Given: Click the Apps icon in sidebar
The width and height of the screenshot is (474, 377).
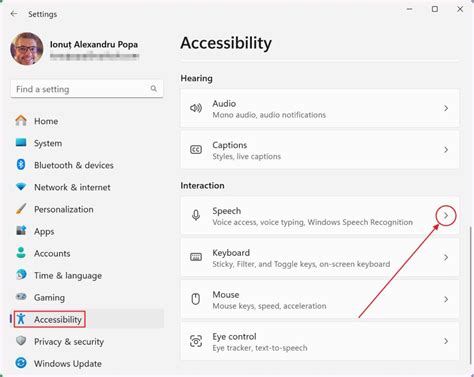Looking at the screenshot, I should (21, 231).
